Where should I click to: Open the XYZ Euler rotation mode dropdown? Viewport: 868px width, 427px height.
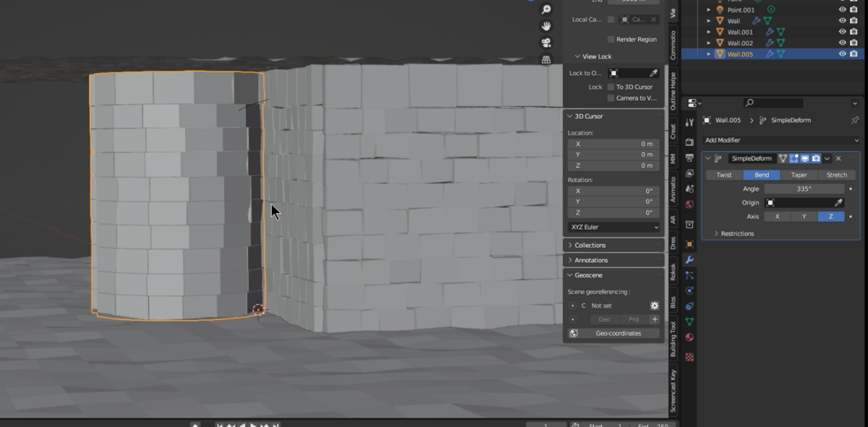click(613, 227)
